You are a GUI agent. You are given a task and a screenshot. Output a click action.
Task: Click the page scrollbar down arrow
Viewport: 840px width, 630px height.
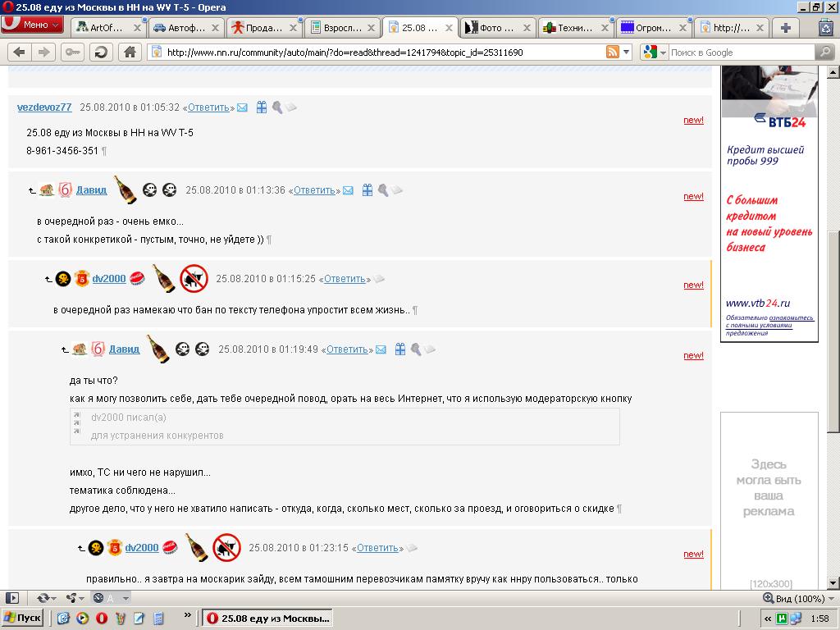point(833,583)
